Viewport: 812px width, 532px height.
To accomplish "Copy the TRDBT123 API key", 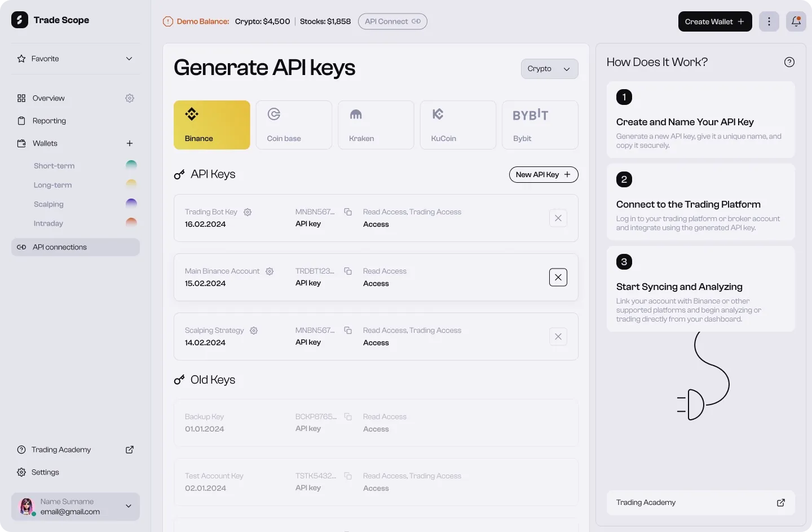I will [348, 271].
